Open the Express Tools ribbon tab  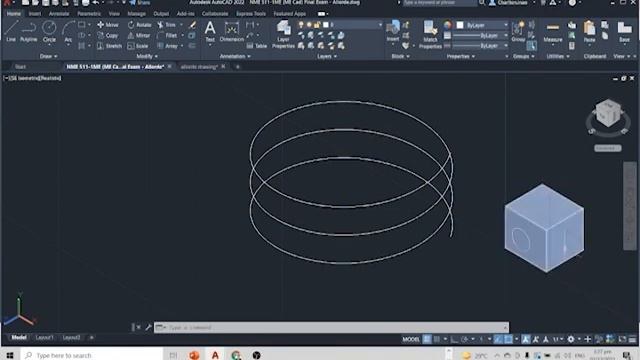(x=251, y=13)
